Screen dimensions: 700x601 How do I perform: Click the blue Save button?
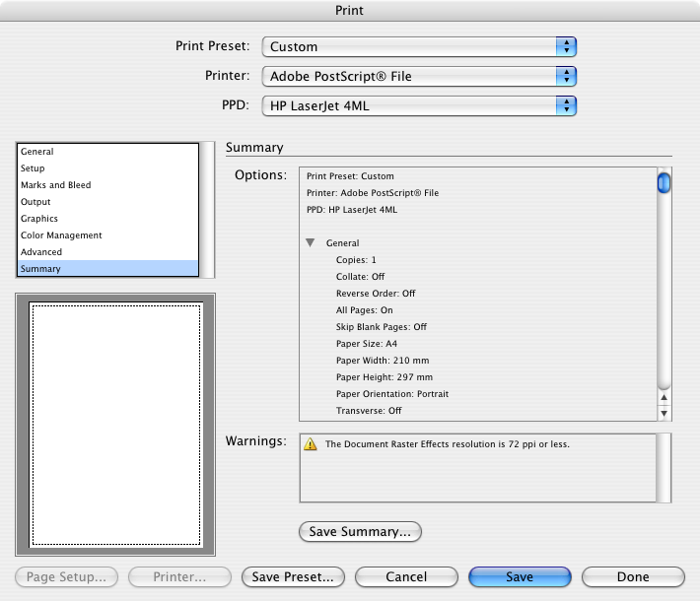pyautogui.click(x=519, y=577)
